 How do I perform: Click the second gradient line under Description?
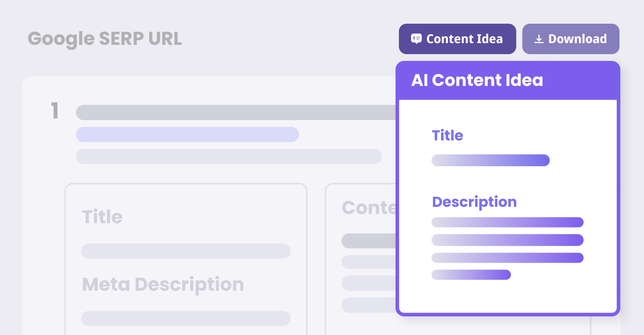click(x=507, y=240)
